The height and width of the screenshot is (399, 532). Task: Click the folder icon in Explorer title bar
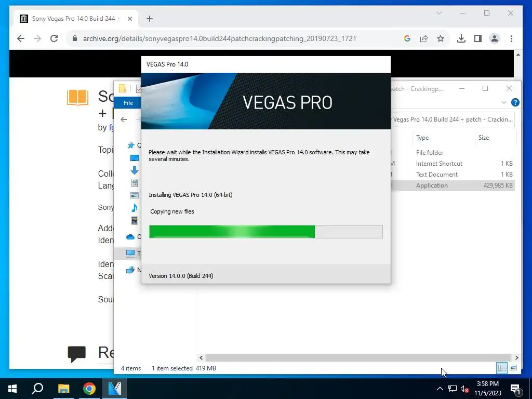[x=122, y=89]
